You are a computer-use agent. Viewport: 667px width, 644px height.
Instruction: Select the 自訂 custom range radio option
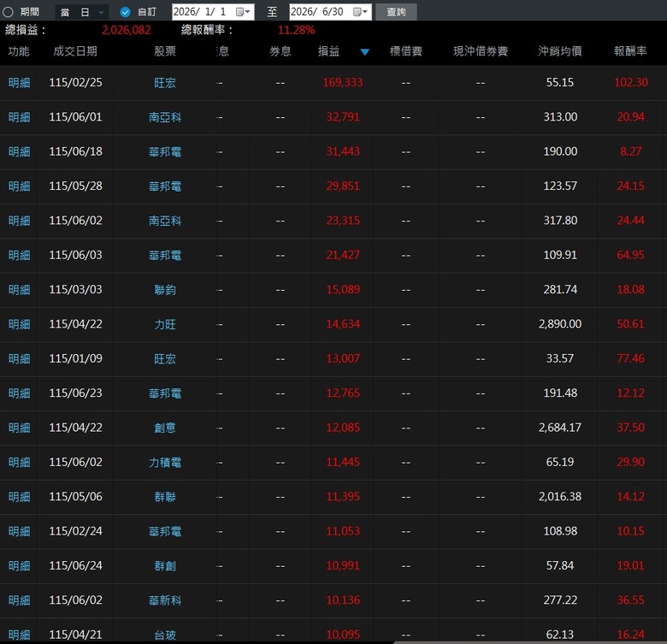[x=125, y=12]
